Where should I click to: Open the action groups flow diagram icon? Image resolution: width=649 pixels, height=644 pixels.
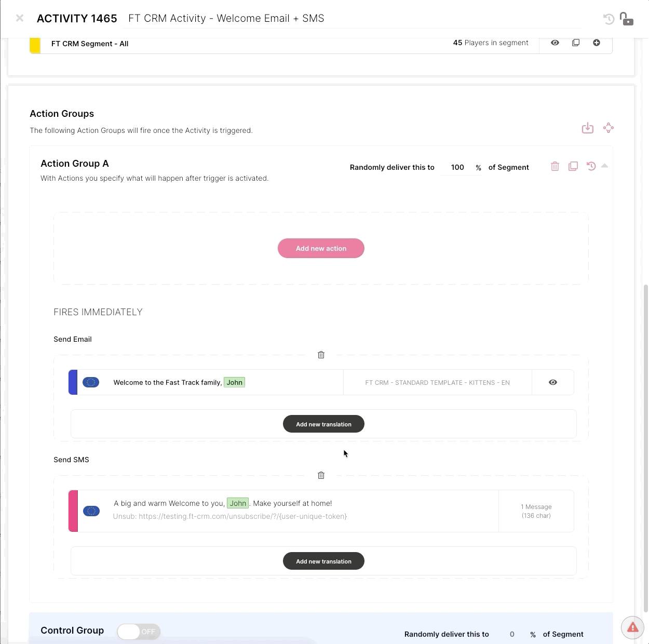[x=609, y=128]
